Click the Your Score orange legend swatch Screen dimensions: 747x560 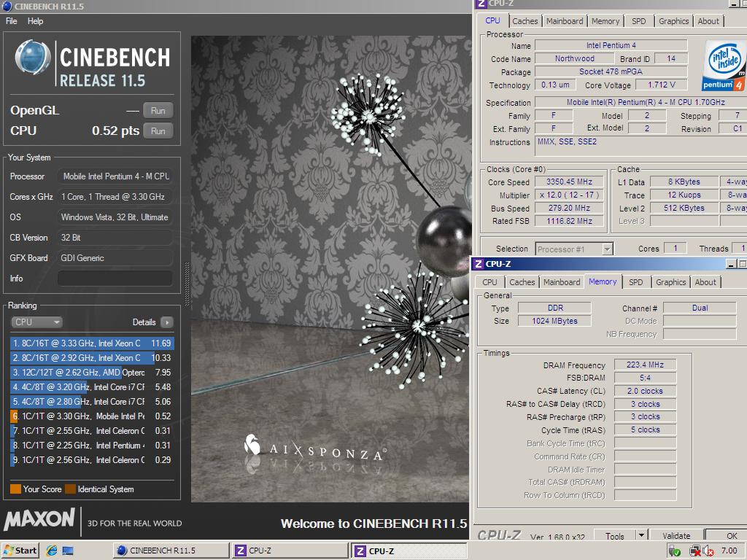[x=15, y=489]
